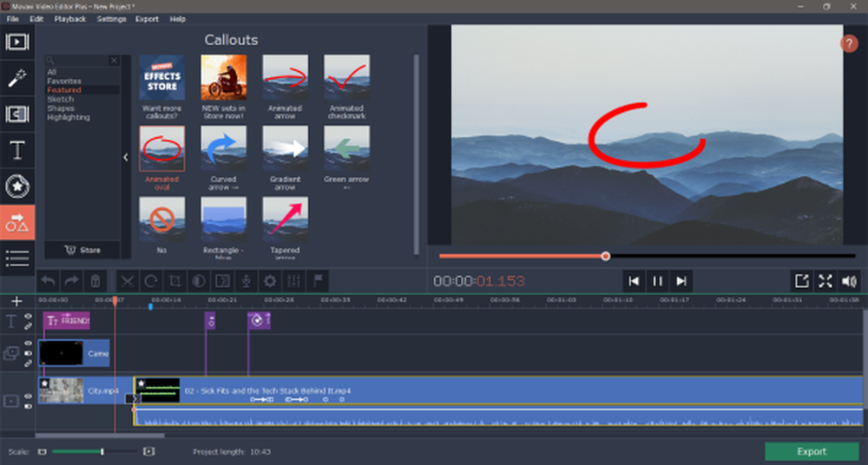Collapse the callouts category list arrow
Image resolution: width=868 pixels, height=465 pixels.
[x=125, y=157]
